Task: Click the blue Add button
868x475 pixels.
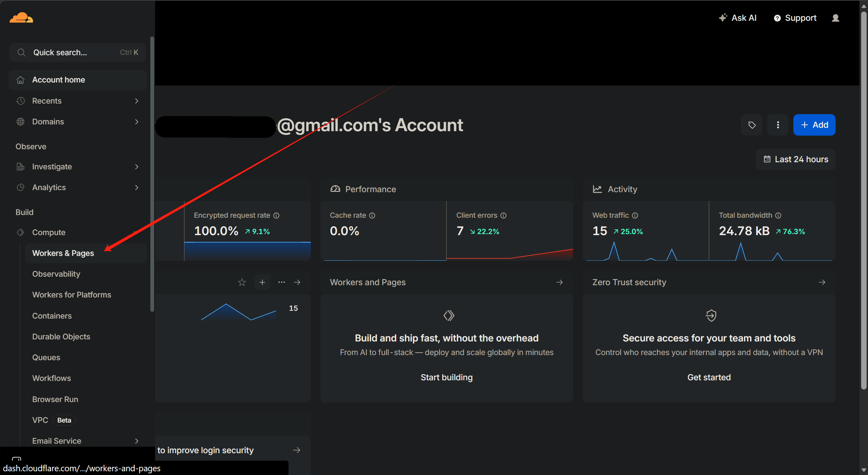Action: (814, 125)
